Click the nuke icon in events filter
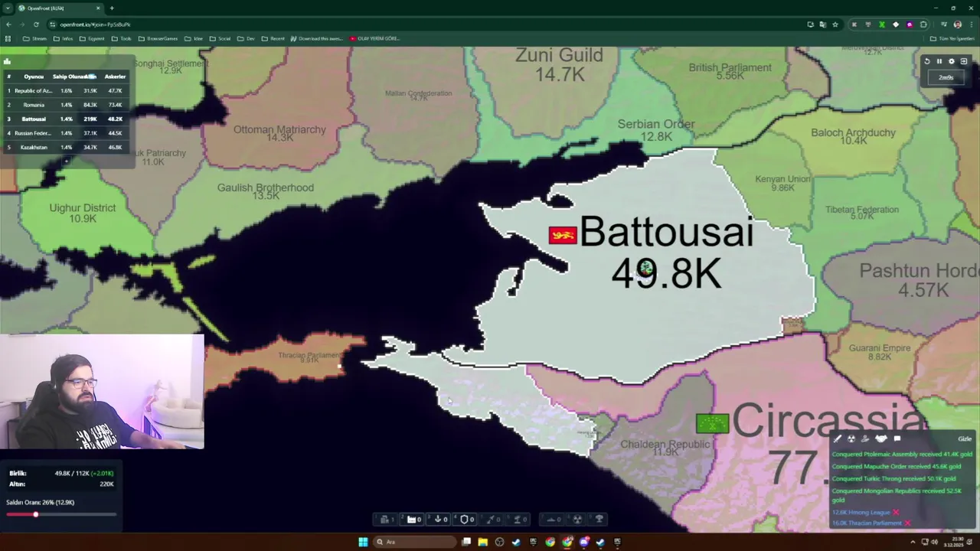The height and width of the screenshot is (551, 980). [851, 439]
